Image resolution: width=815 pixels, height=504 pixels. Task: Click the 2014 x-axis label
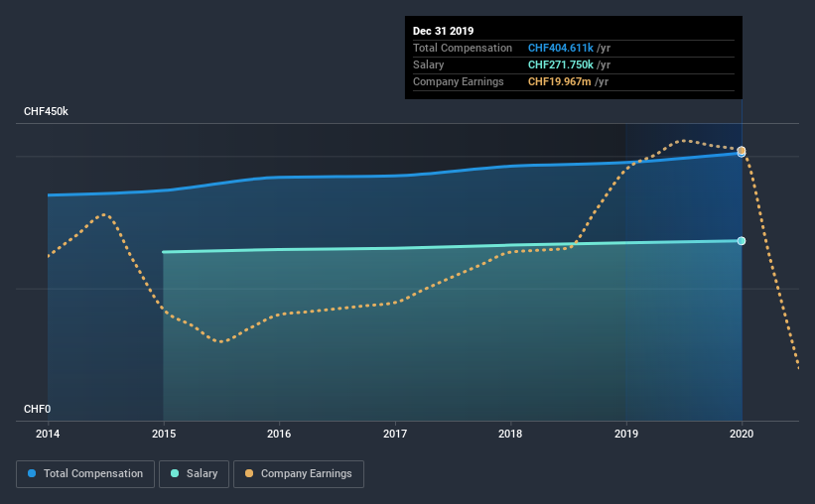48,434
